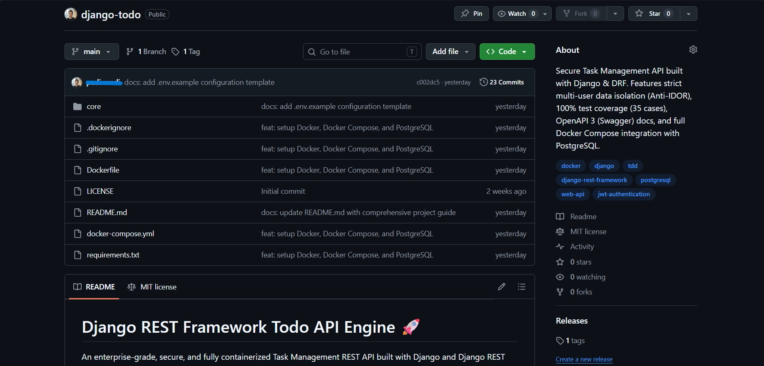Screen dimensions: 764x366
Task: Open the Add file dropdown
Action: click(x=450, y=52)
